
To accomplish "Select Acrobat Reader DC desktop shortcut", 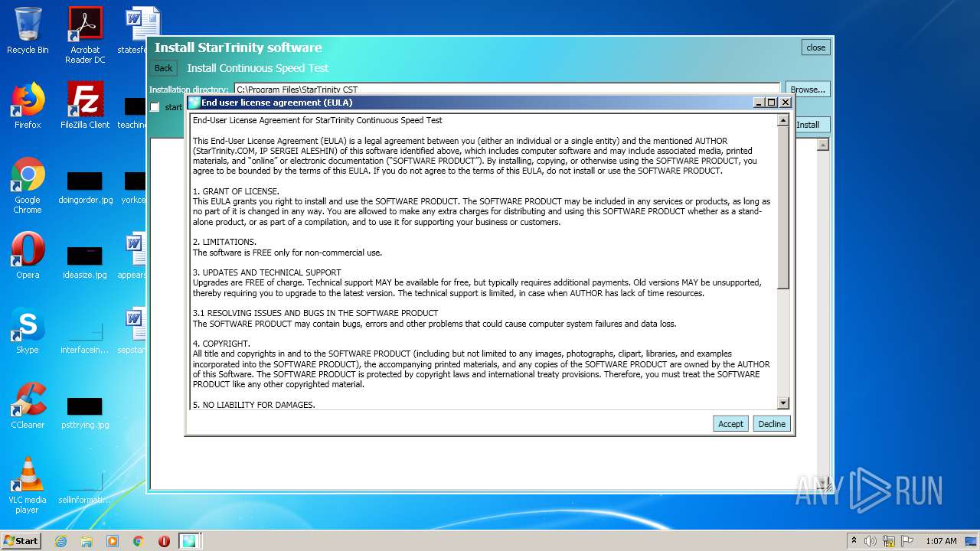I will [x=85, y=36].
